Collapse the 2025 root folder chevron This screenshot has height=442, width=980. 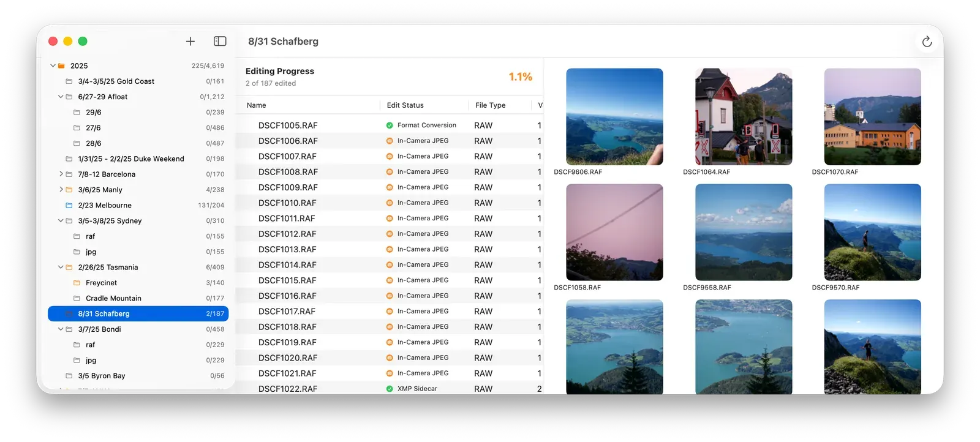[53, 66]
